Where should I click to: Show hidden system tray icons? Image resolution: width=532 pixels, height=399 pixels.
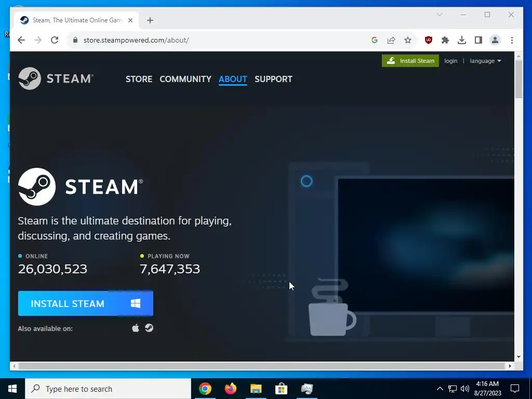(x=440, y=389)
